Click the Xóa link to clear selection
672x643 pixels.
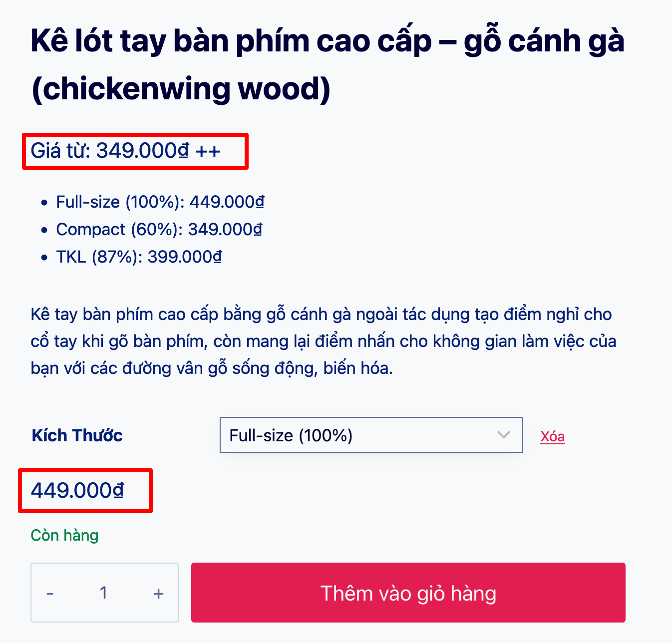pos(552,436)
